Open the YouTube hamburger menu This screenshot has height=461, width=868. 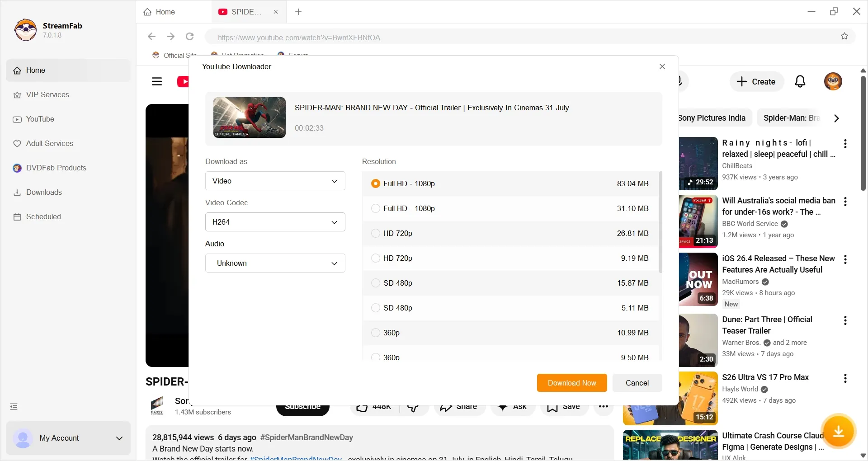(157, 81)
